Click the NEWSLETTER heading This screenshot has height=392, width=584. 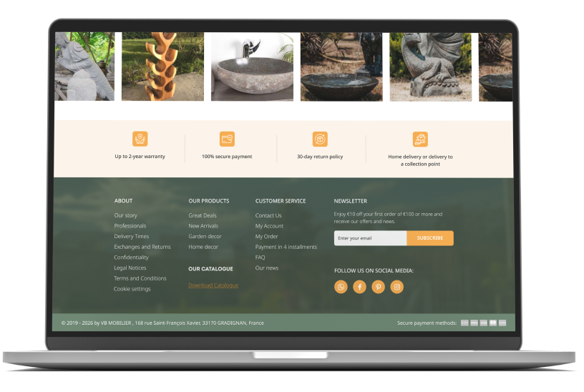point(351,201)
